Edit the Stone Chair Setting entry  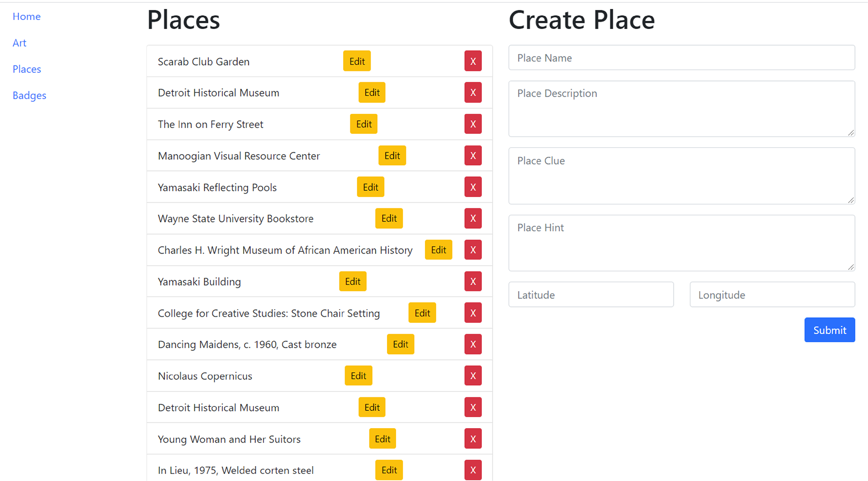(x=422, y=313)
